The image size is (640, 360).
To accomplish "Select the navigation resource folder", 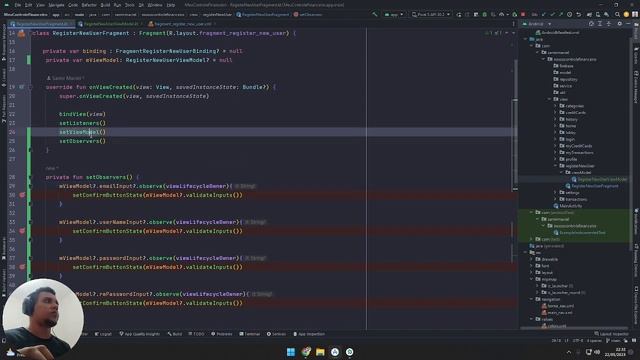I will pos(548,299).
